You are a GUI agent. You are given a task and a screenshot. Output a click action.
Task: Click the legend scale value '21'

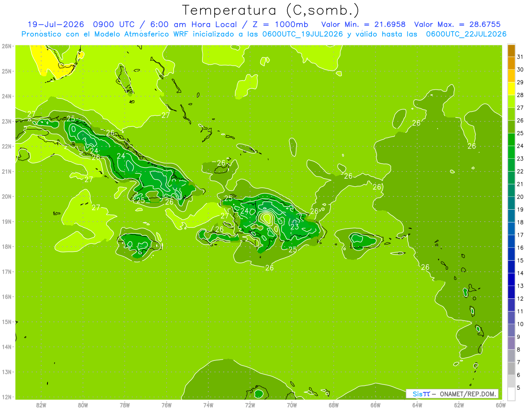coord(520,184)
